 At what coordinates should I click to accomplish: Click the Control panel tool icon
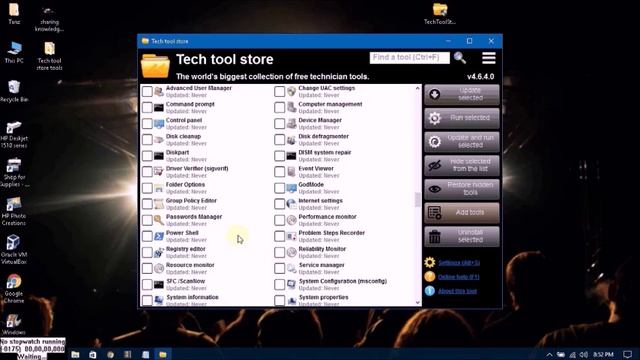[159, 124]
